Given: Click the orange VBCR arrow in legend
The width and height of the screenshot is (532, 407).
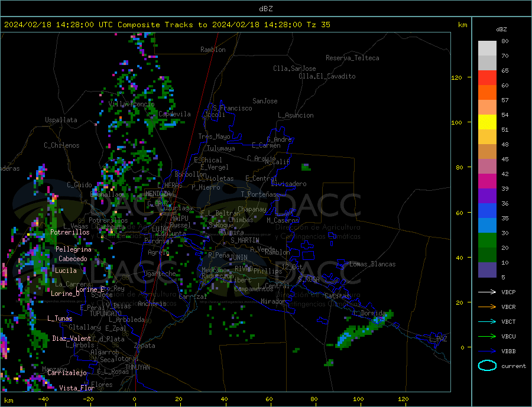Looking at the screenshot, I should [487, 307].
